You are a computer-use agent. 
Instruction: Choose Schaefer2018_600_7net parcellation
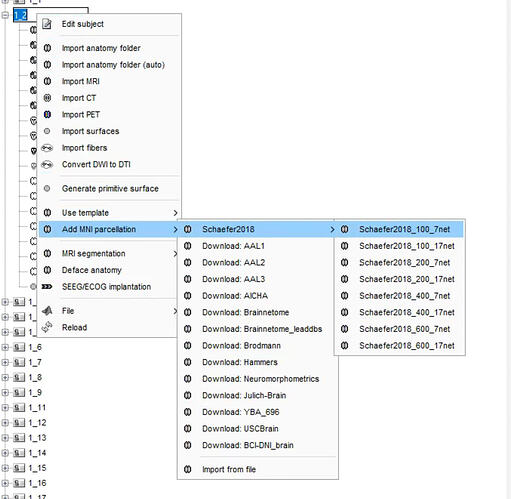400,329
